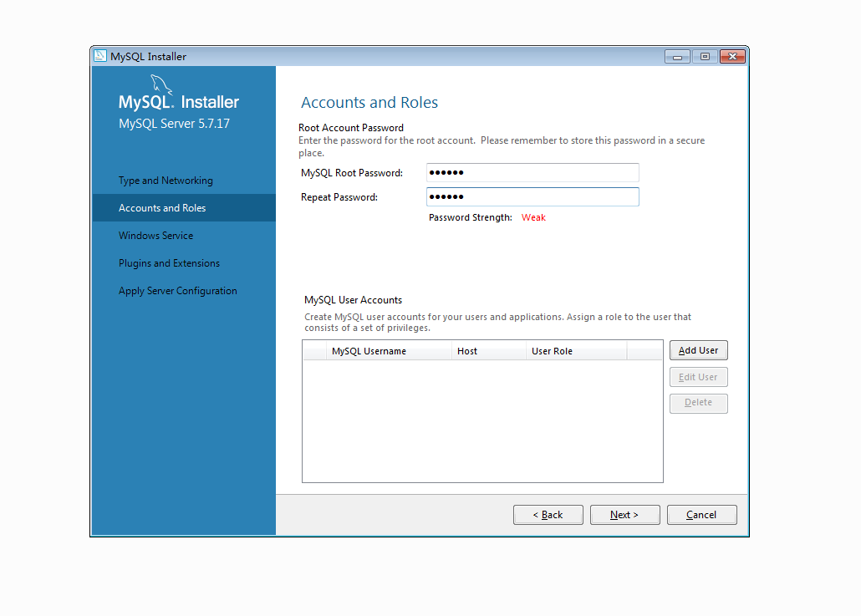Minimize the MySQL Installer window
Screen dimensions: 861x616
[x=677, y=57]
